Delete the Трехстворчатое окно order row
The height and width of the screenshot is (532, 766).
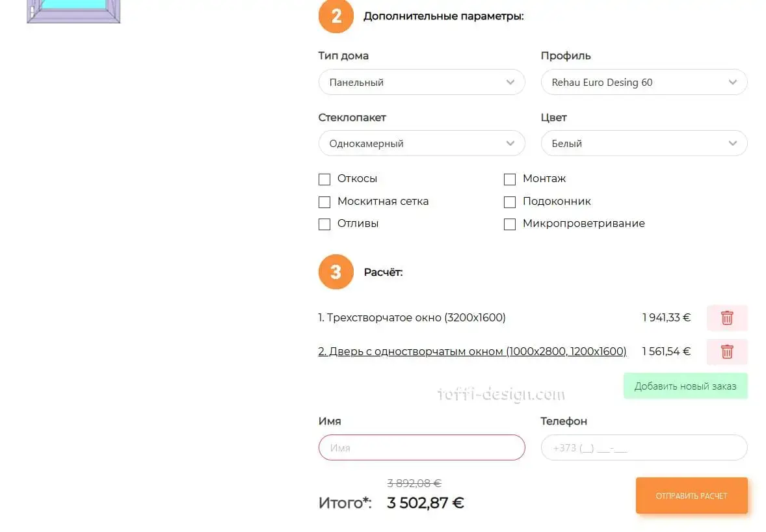tap(727, 318)
